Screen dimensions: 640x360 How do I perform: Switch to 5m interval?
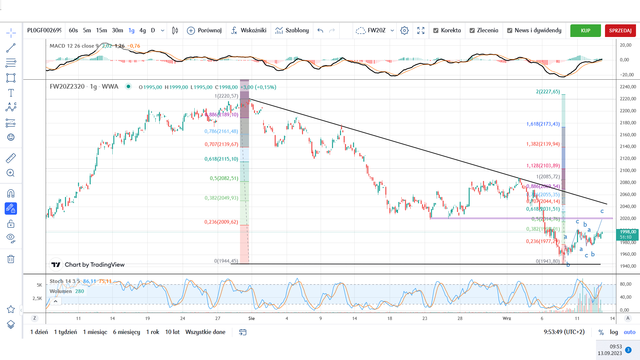coord(87,30)
